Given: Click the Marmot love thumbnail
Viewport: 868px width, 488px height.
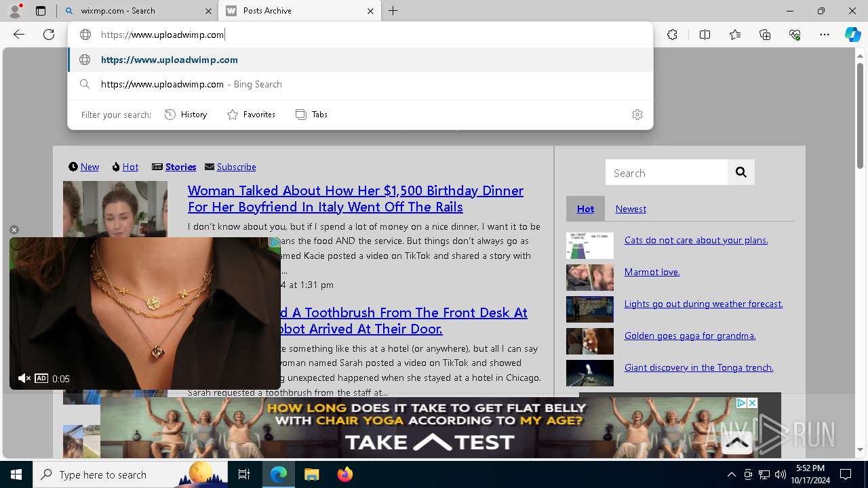Looking at the screenshot, I should (590, 277).
